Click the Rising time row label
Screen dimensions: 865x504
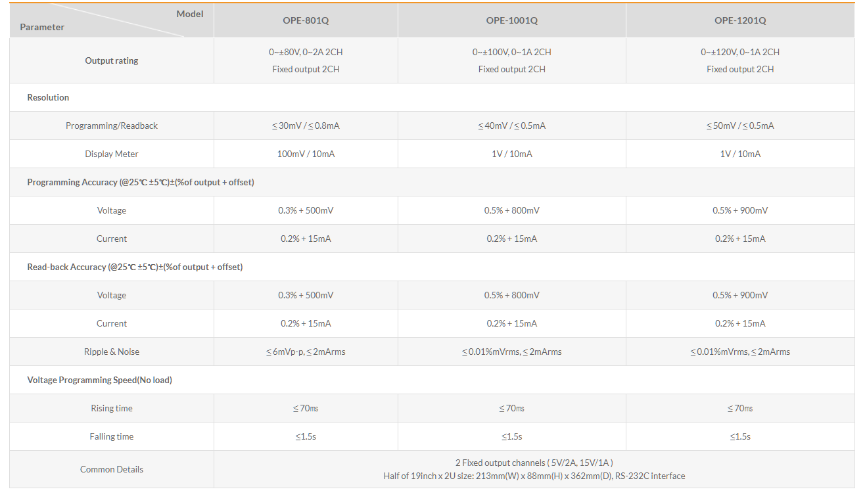112,408
